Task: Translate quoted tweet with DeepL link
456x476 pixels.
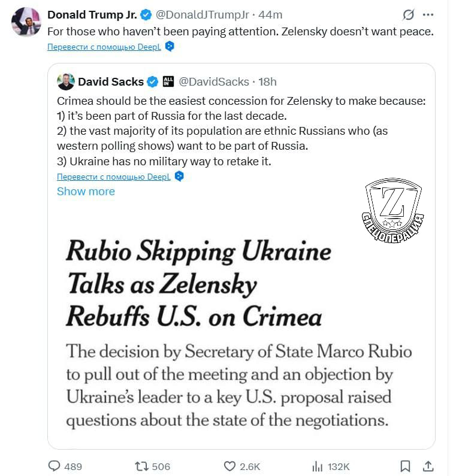Action: [x=114, y=177]
